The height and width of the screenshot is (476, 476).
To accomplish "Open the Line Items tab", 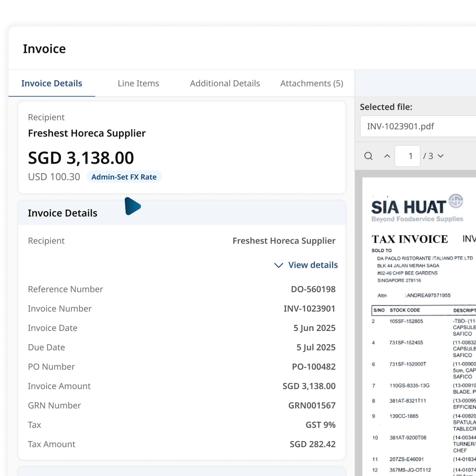I will [x=139, y=83].
